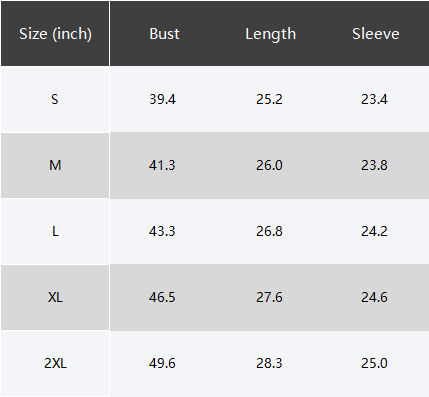
Task: Select length value 25.2 in S row
Action: (x=269, y=99)
